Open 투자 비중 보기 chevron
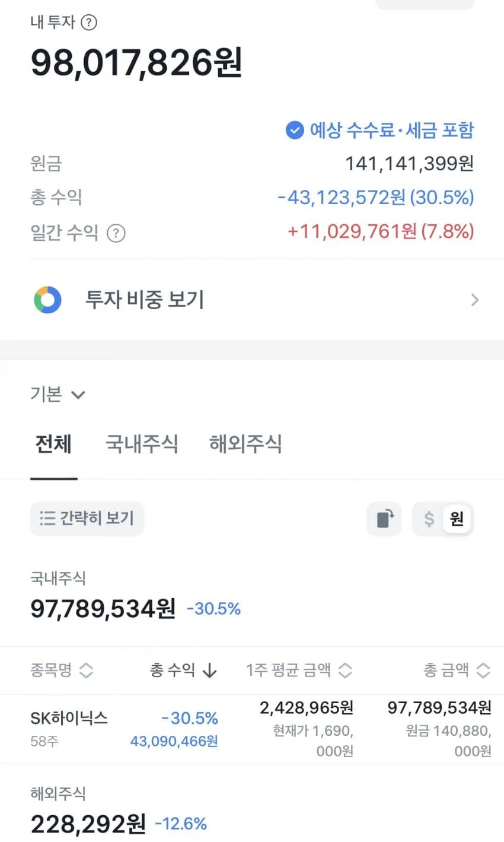This screenshot has height=842, width=504. [x=474, y=300]
